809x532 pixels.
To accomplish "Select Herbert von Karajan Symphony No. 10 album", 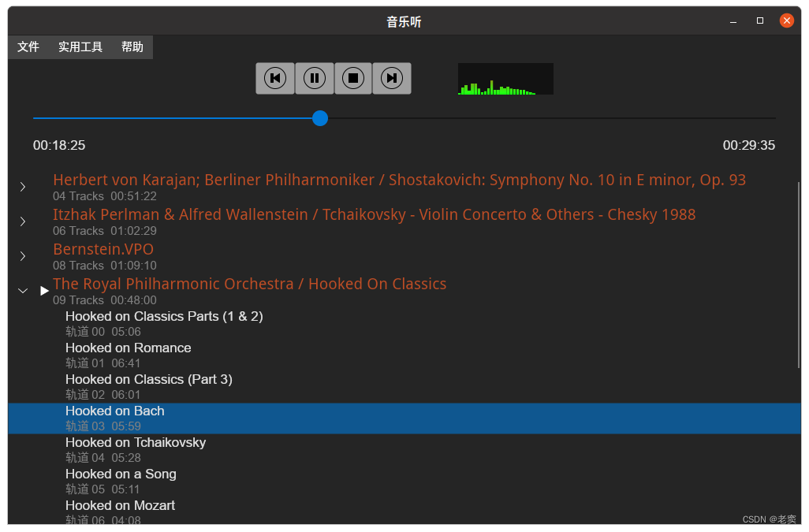I will pos(399,180).
